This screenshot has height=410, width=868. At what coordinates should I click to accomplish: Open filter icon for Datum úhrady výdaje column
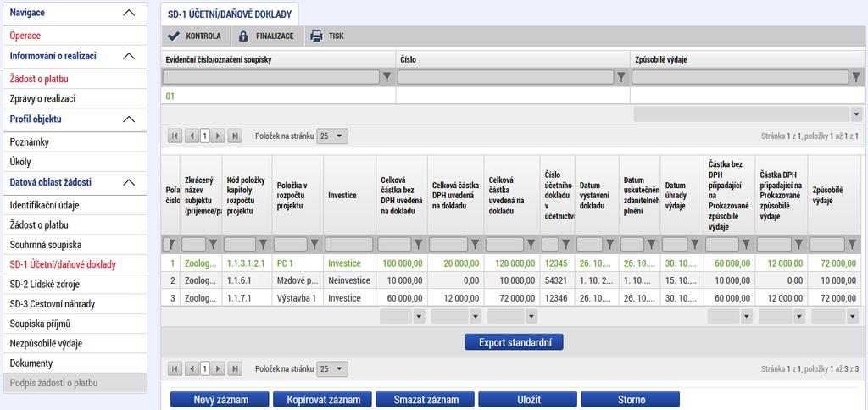click(695, 244)
